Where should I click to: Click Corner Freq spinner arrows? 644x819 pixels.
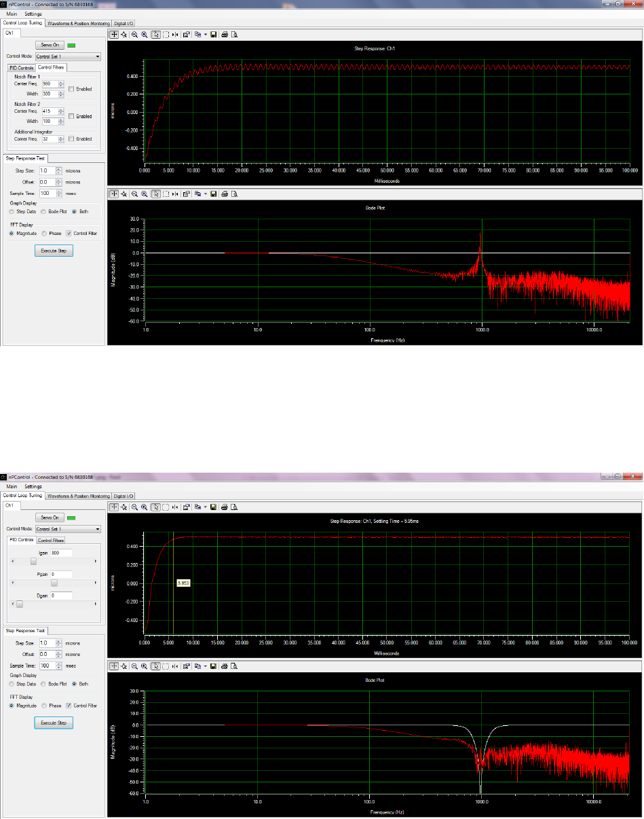tap(62, 139)
